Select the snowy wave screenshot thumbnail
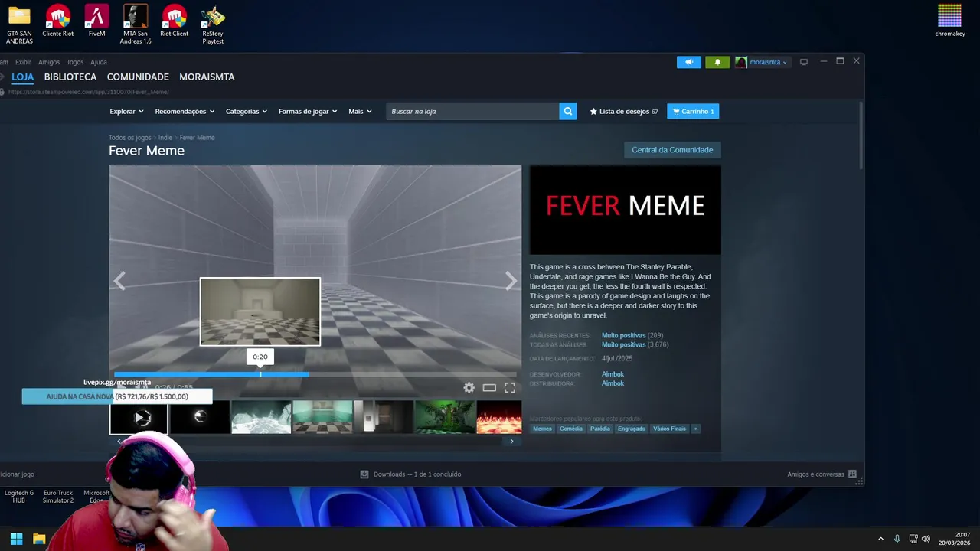The width and height of the screenshot is (980, 551). (x=261, y=417)
